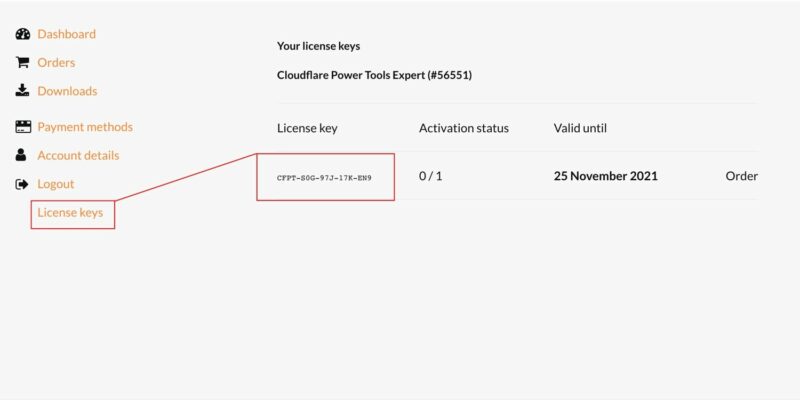This screenshot has height=400, width=800.
Task: Click the Activation status column header
Action: 463,128
